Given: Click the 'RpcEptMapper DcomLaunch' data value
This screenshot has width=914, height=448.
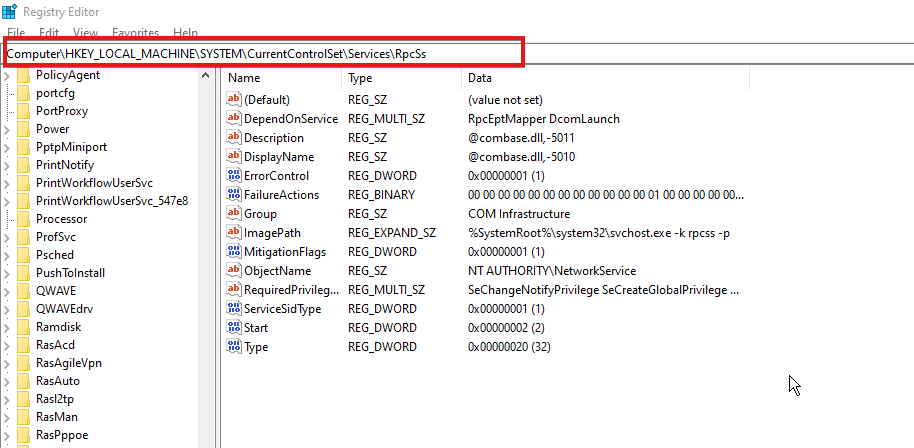Looking at the screenshot, I should pos(544,119).
